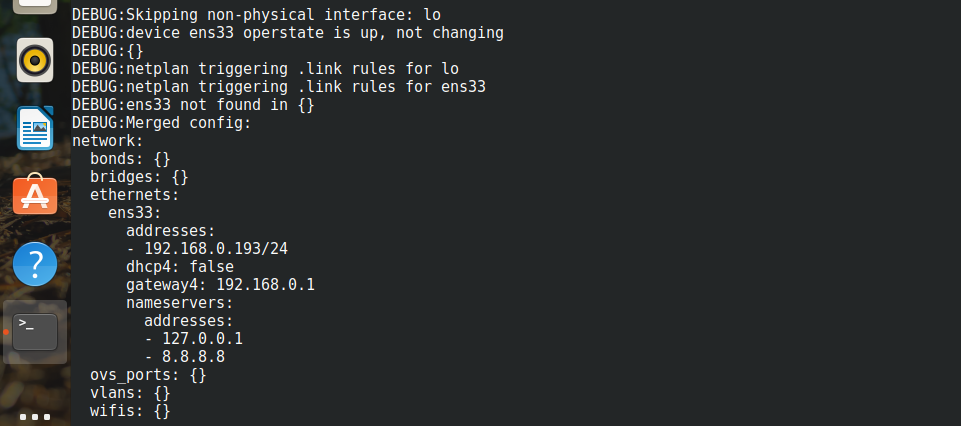Switch to Terminal via dock icon
The height and width of the screenshot is (426, 961).
(x=35, y=332)
